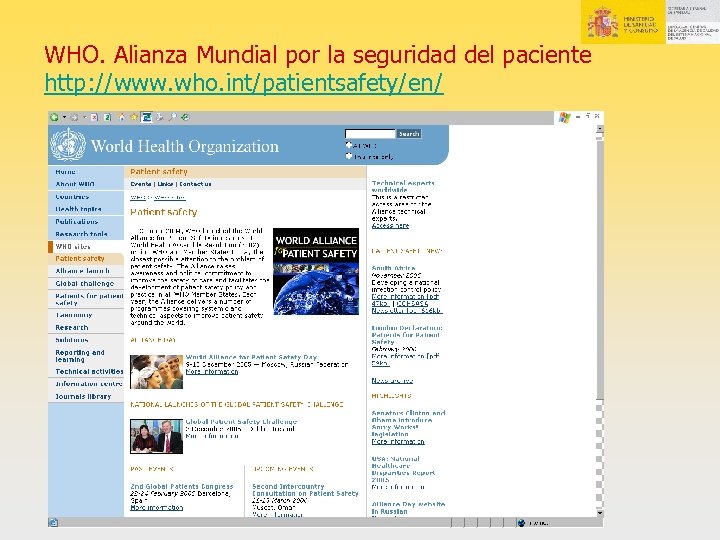Open Alliance Day website in Russian link
The height and width of the screenshot is (540, 720).
408,508
